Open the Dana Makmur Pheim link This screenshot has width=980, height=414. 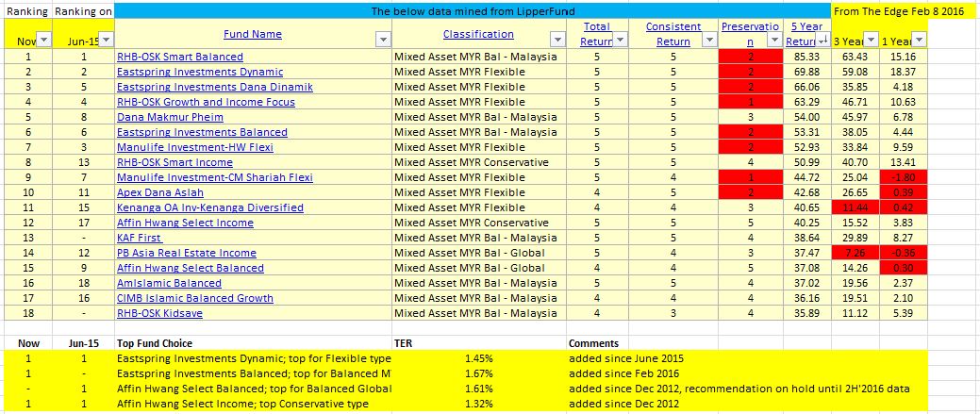point(170,117)
